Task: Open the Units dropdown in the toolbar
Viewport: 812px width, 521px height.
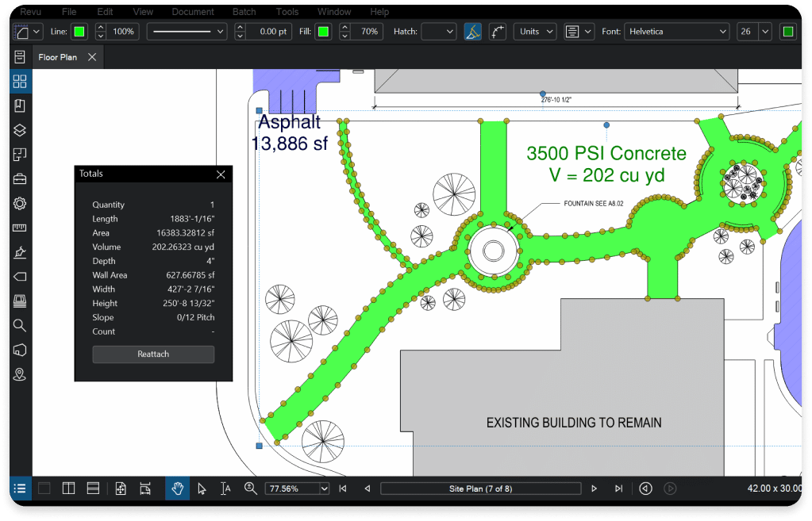Action: tap(534, 31)
